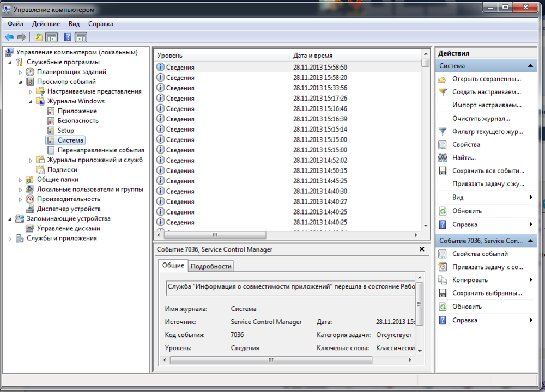Sort by Уровень column header
Image resolution: width=545 pixels, height=392 pixels.
tap(222, 56)
